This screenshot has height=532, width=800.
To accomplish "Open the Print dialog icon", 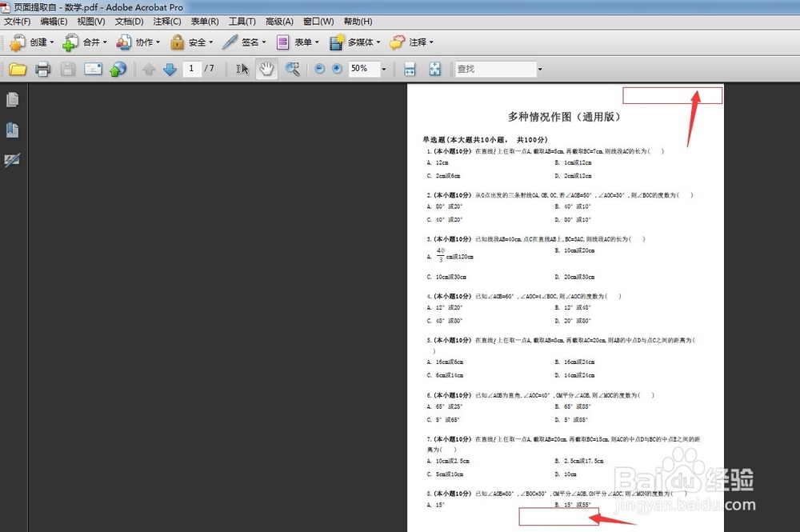I will [42, 69].
